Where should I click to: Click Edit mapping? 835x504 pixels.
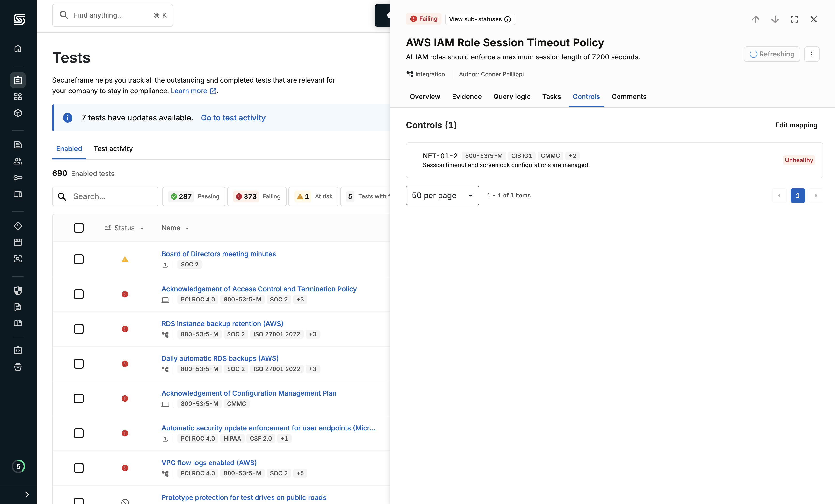tap(796, 125)
